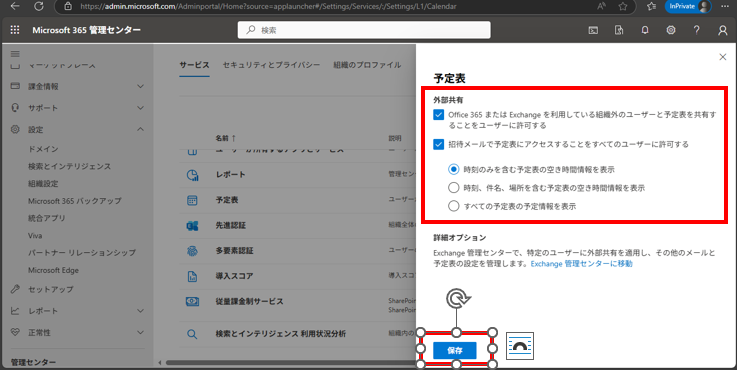Close the 予定表 panel

point(722,57)
